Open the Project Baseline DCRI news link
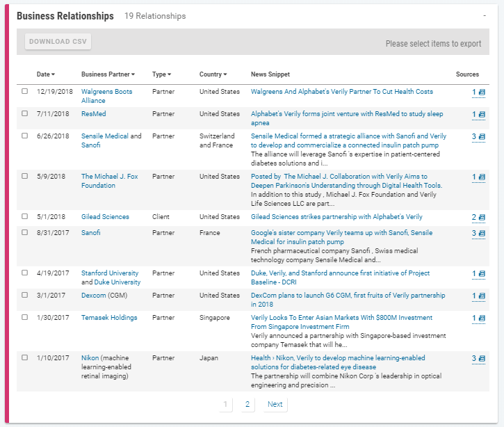The image size is (504, 427). coord(340,277)
